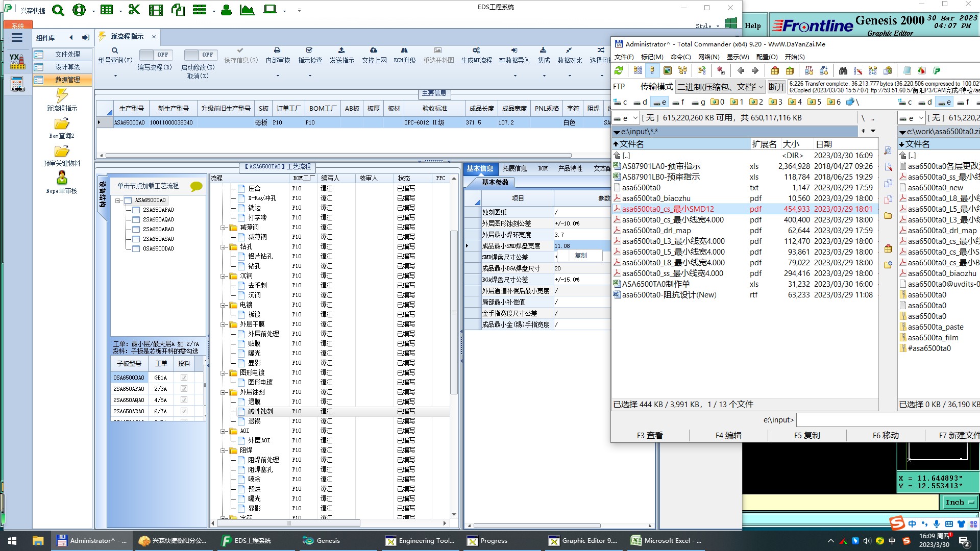Open the Nope单审核 sidebar icon
The width and height of the screenshot is (980, 551).
click(x=62, y=178)
